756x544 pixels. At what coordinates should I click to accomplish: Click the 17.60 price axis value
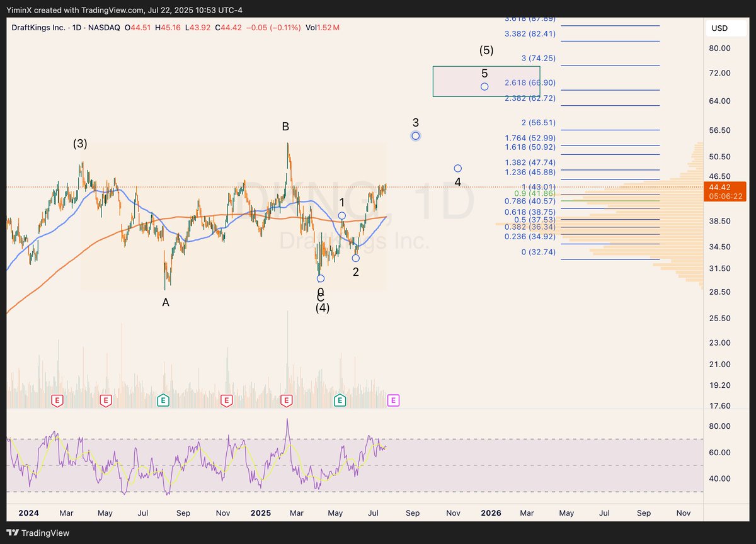click(x=719, y=406)
